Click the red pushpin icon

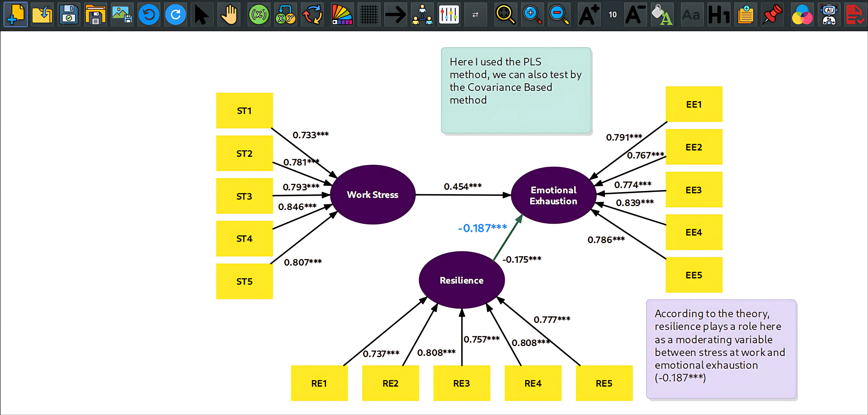pyautogui.click(x=772, y=14)
